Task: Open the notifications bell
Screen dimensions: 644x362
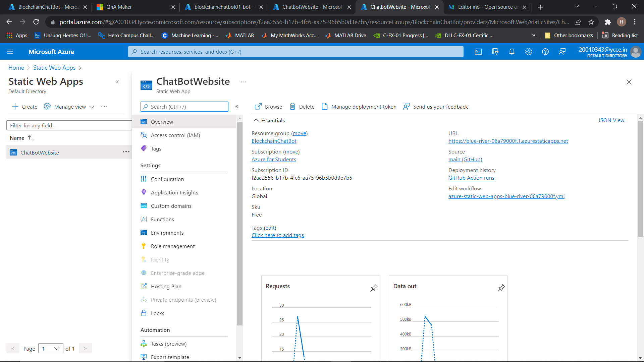Action: [512, 52]
